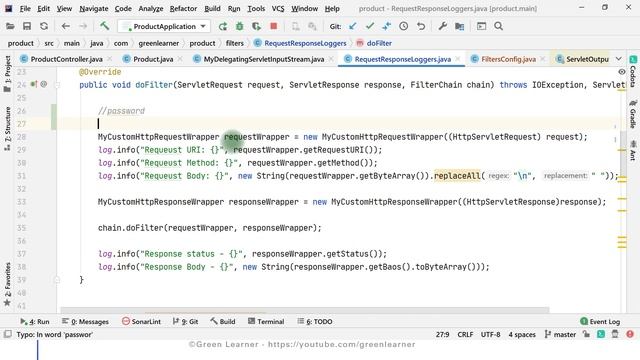Switch to MyDelegatingServletInputStream.java tab

tap(264, 59)
